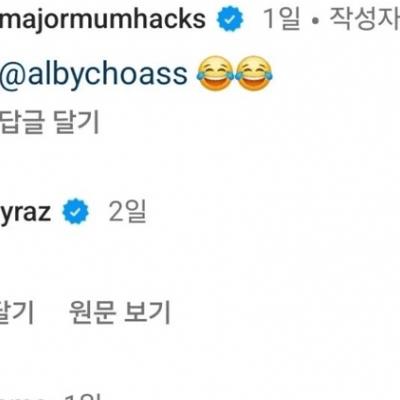Screen dimensions: 400x400
Task: Click blank space right of the emojis
Action: (x=337, y=74)
